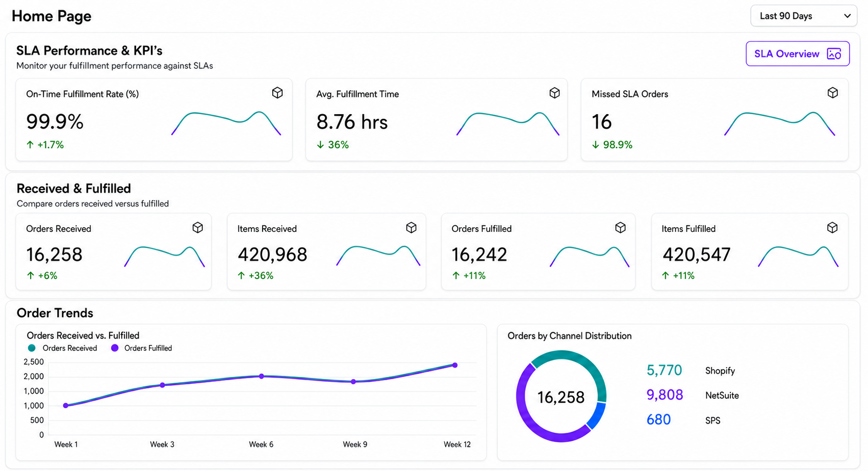Click the 36% decrease indicator
This screenshot has width=868, height=471.
tap(333, 145)
